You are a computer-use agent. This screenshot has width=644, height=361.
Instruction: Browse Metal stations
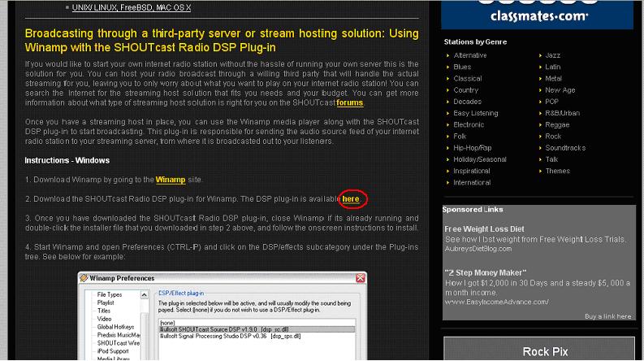pos(553,78)
